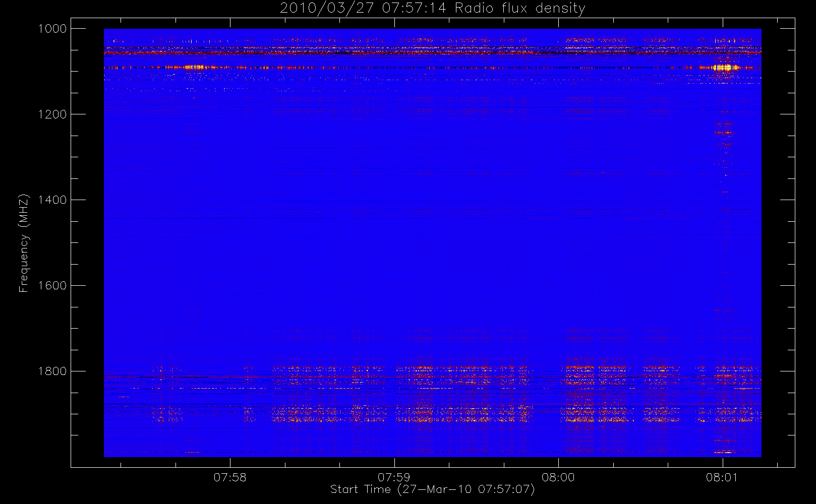816x504 pixels.
Task: Click the 1200 frequency tick label
Action: coord(52,114)
